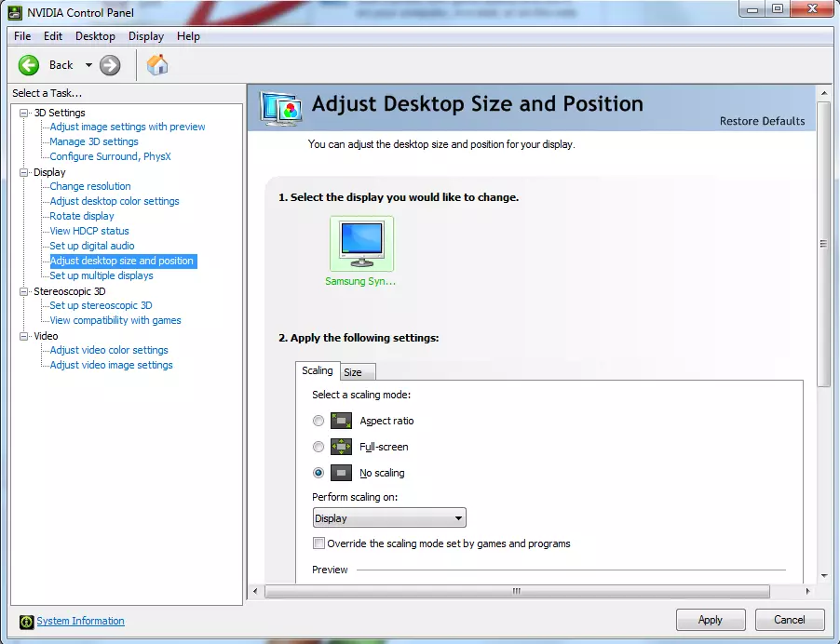This screenshot has height=644, width=840.
Task: Open Set up digital audio
Action: click(x=92, y=247)
